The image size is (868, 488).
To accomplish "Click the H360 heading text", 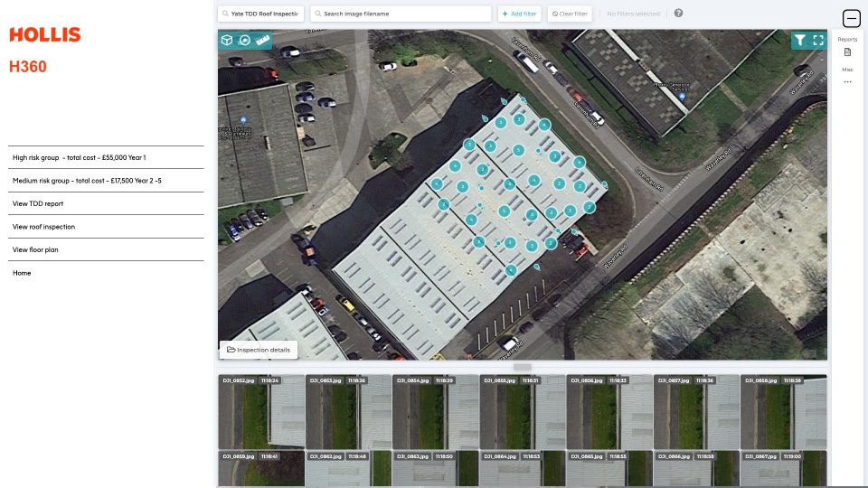I will point(28,66).
